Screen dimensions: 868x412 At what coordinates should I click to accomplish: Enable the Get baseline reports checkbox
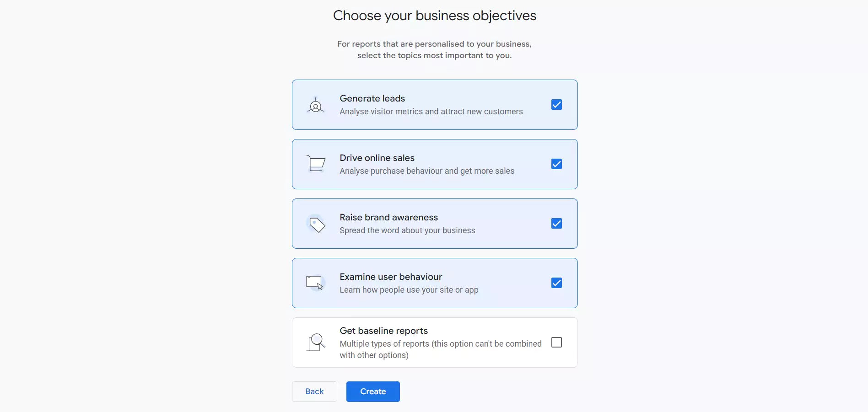coord(556,342)
